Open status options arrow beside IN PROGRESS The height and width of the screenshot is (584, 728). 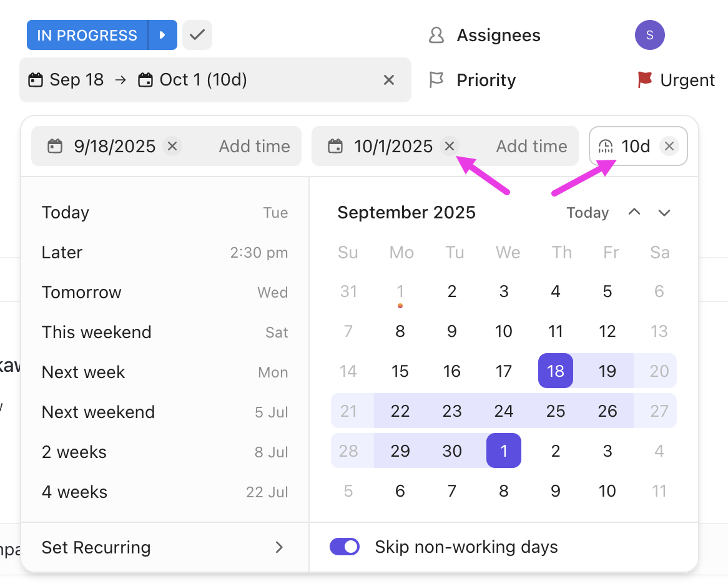[163, 35]
